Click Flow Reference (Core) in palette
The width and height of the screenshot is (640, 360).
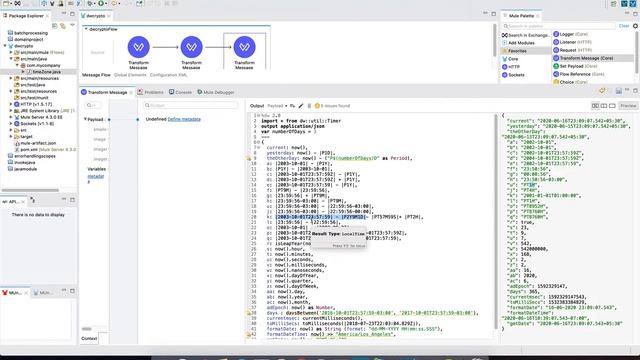(578, 74)
